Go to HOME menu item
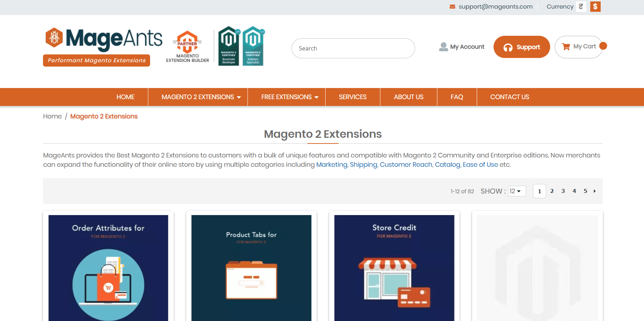 tap(125, 97)
